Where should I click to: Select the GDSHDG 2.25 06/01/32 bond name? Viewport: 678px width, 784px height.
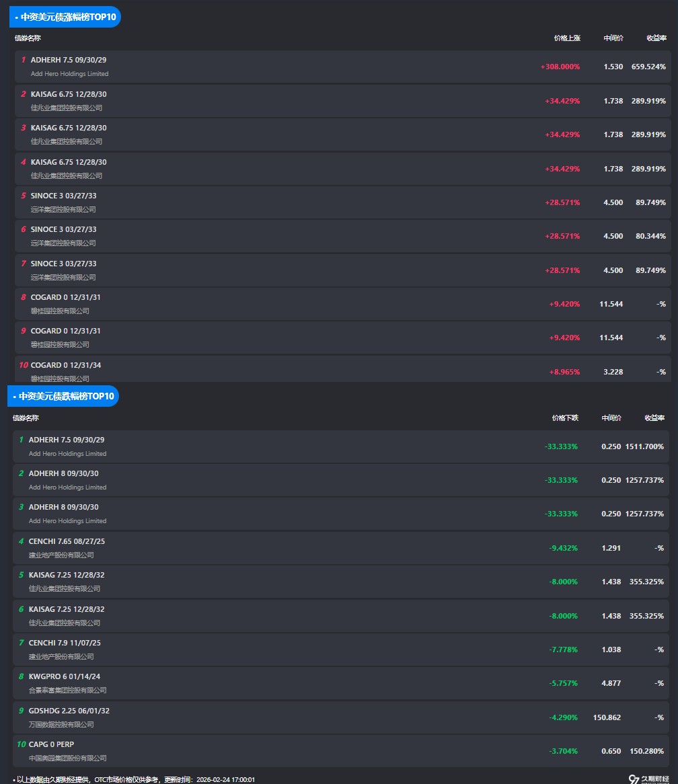tap(69, 711)
